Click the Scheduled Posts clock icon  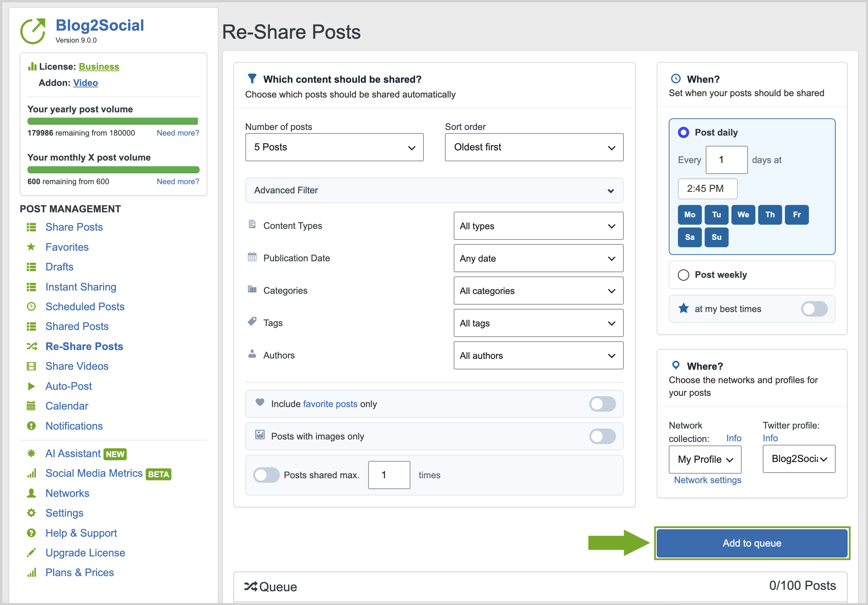coord(31,307)
